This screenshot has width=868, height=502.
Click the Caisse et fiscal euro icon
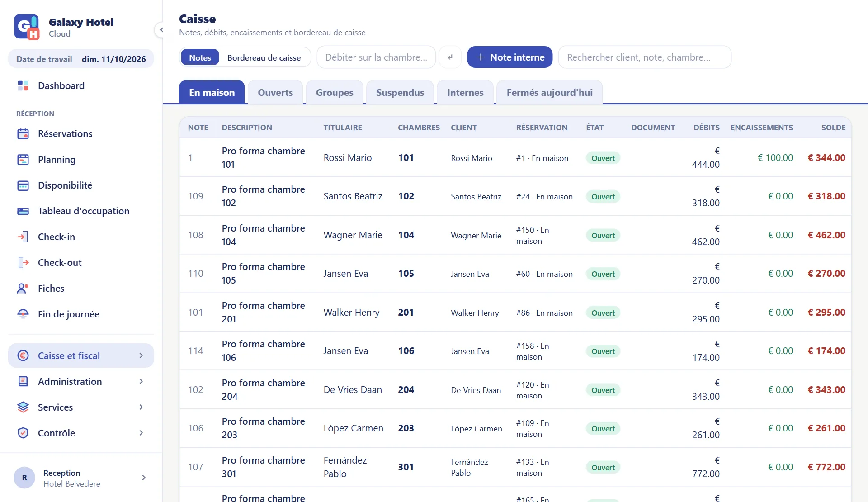[23, 356]
